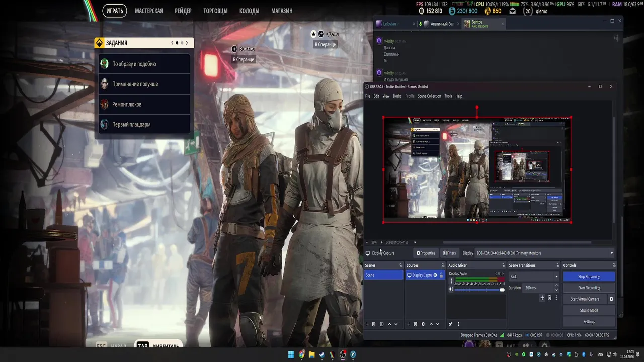Add a new scene with the plus icon
644x362 pixels.
367,324
